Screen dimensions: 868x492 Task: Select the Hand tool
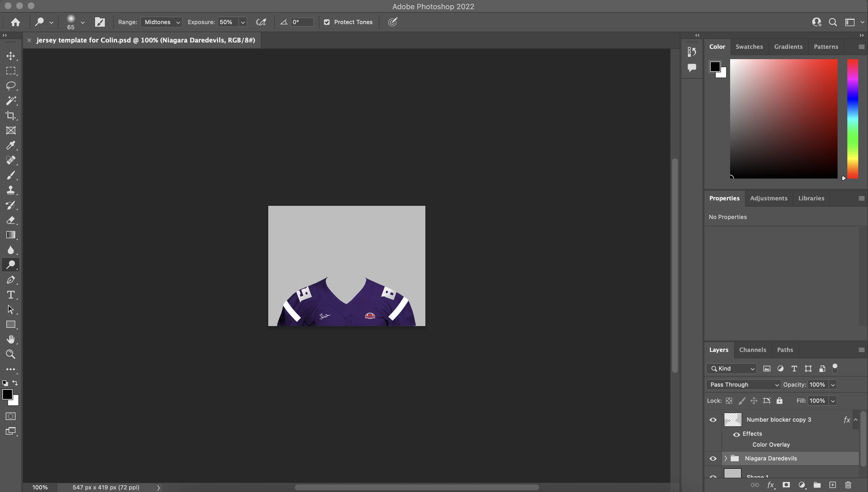click(10, 339)
